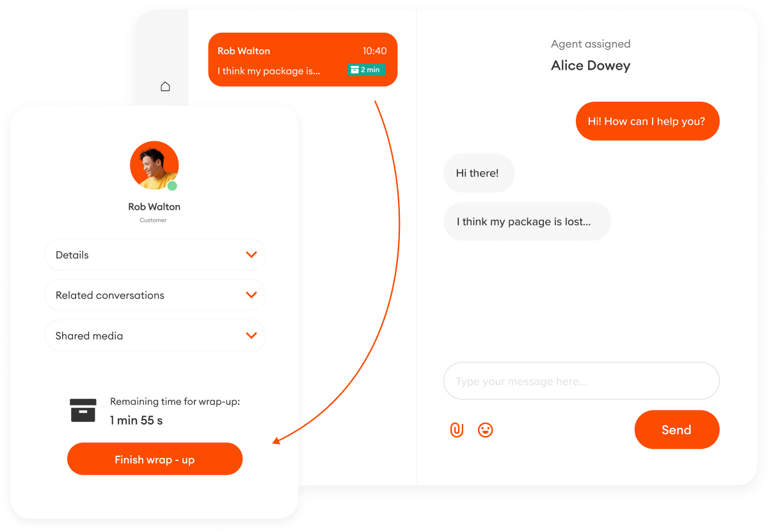Click the 'Hi! How can I help you?' bubble
Image resolution: width=771 pixels, height=532 pixels.
pyautogui.click(x=648, y=121)
